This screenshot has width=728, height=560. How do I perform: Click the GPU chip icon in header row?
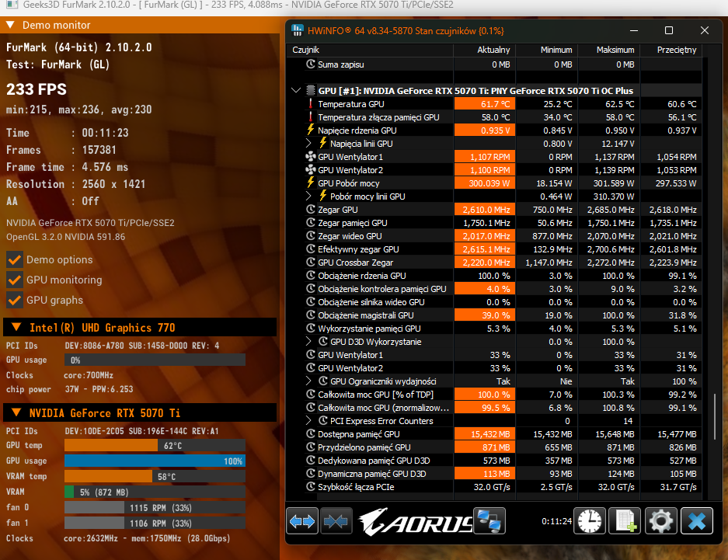click(x=311, y=90)
